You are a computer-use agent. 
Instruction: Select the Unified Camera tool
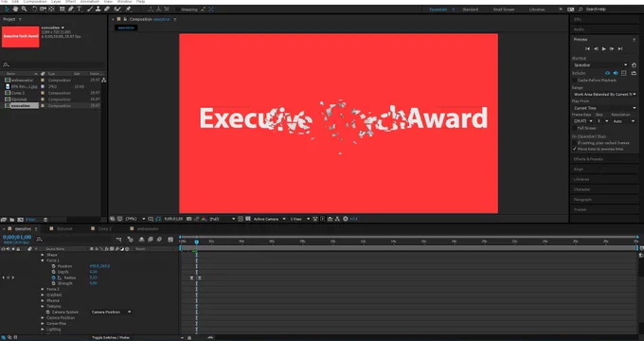click(x=43, y=9)
